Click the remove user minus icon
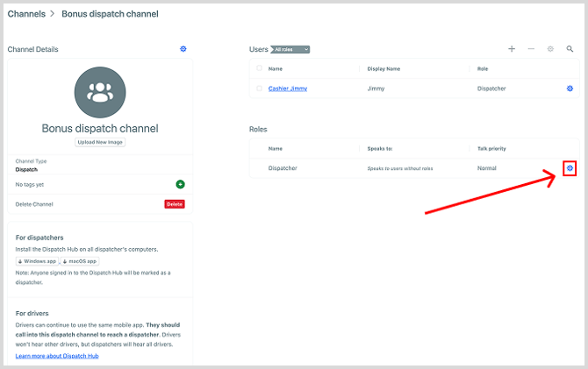This screenshot has width=588, height=369. (531, 49)
